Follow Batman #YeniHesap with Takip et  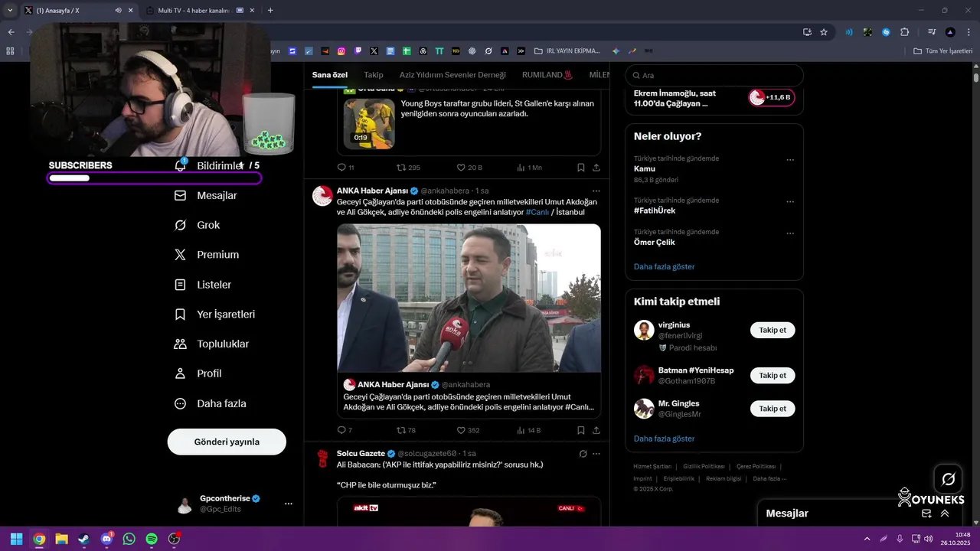pos(773,375)
